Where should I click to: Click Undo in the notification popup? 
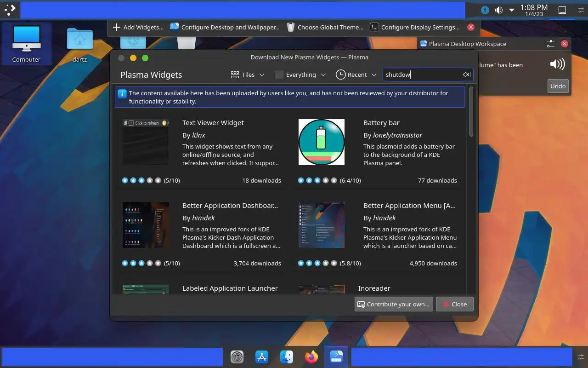pos(558,86)
